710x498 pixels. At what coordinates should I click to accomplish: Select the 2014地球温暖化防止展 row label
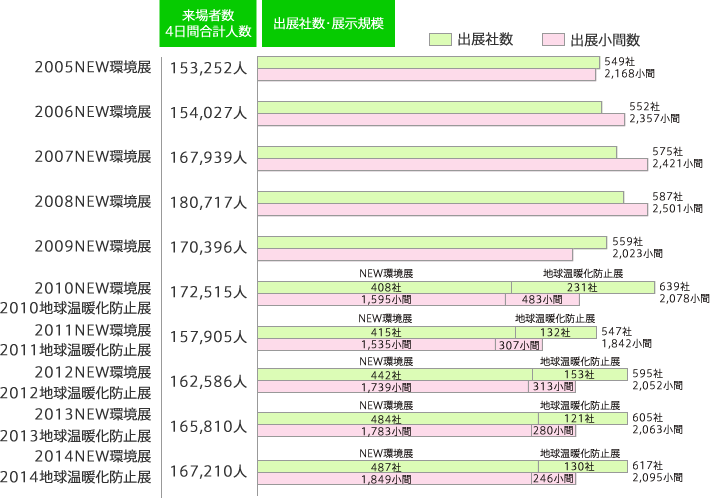76,477
